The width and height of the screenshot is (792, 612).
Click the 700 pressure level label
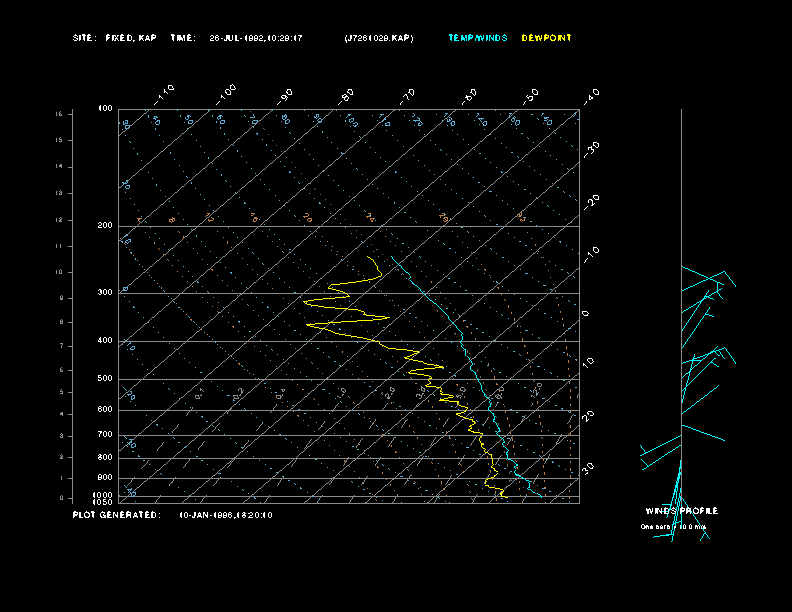105,435
